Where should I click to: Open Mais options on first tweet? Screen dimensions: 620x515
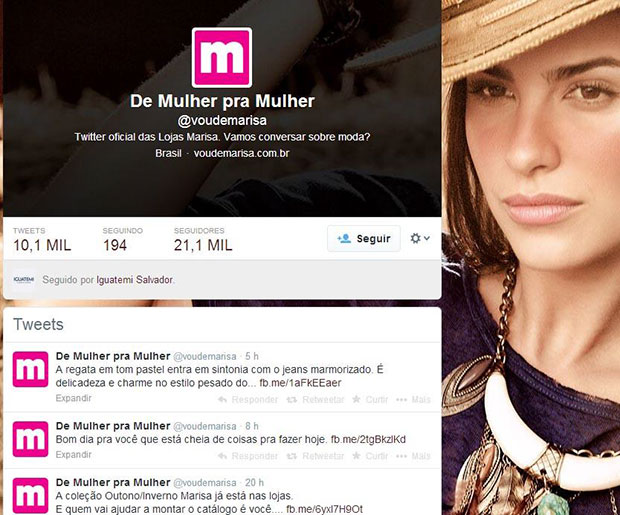click(x=413, y=400)
